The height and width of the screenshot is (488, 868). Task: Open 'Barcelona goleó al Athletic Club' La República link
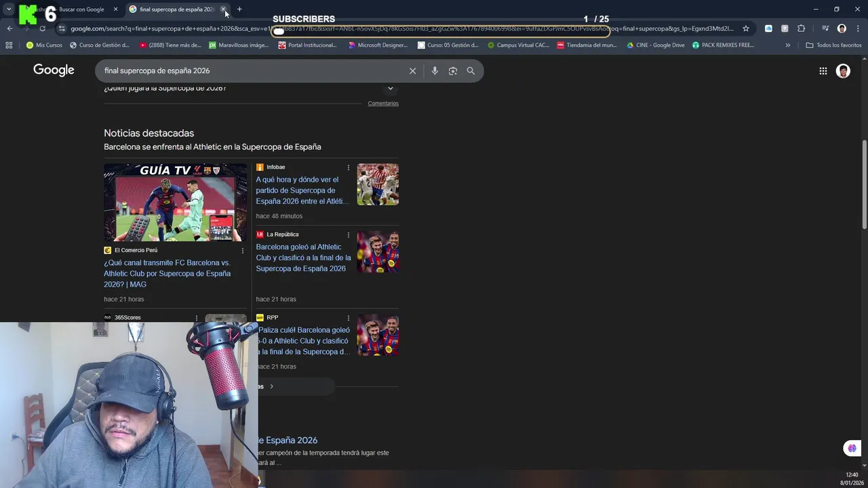coord(303,258)
